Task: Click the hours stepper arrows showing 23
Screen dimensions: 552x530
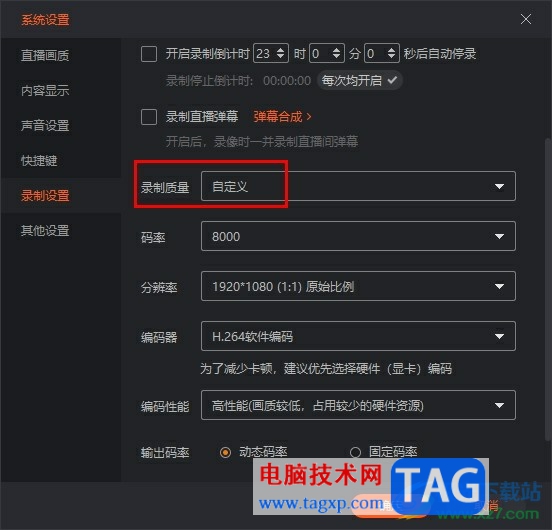Action: [281, 53]
